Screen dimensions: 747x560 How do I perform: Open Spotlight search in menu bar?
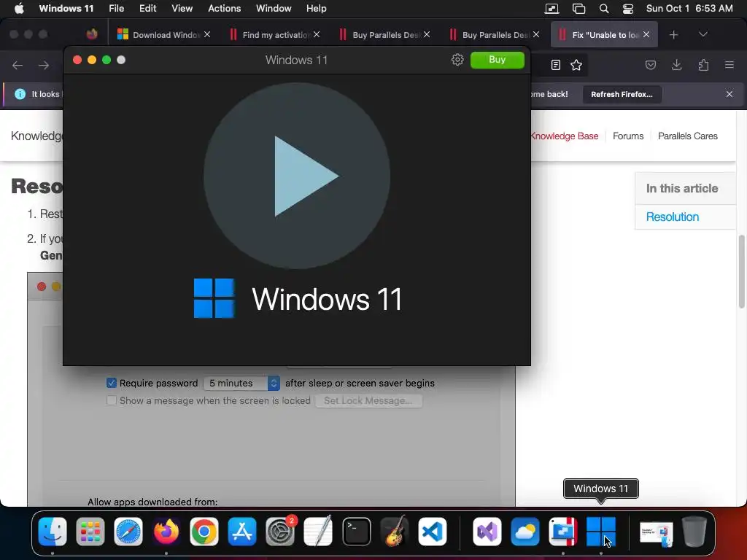click(603, 8)
